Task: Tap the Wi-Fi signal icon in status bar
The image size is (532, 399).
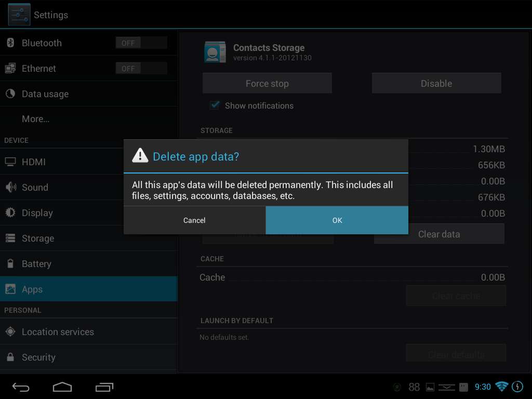Action: click(501, 387)
